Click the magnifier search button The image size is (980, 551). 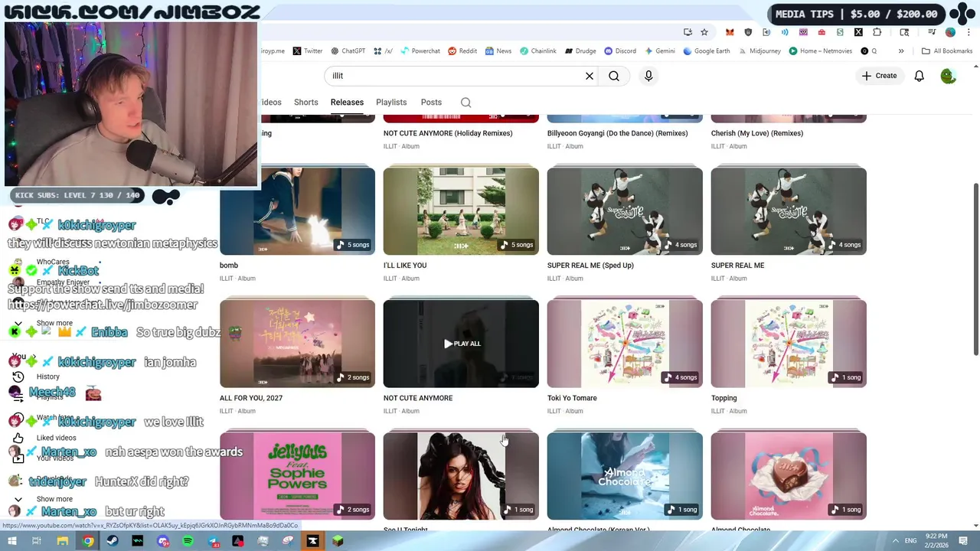(x=614, y=76)
